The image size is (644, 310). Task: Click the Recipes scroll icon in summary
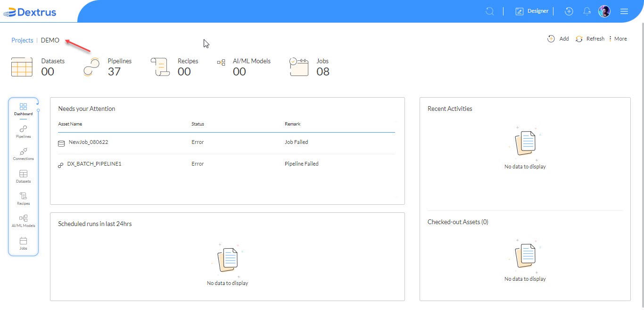click(x=160, y=67)
